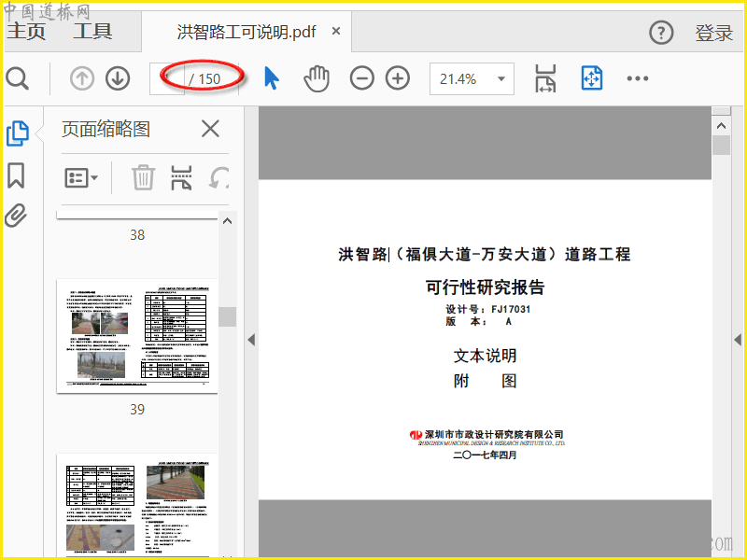The width and height of the screenshot is (747, 560).
Task: Click the 文本说明 text in document
Action: [485, 356]
